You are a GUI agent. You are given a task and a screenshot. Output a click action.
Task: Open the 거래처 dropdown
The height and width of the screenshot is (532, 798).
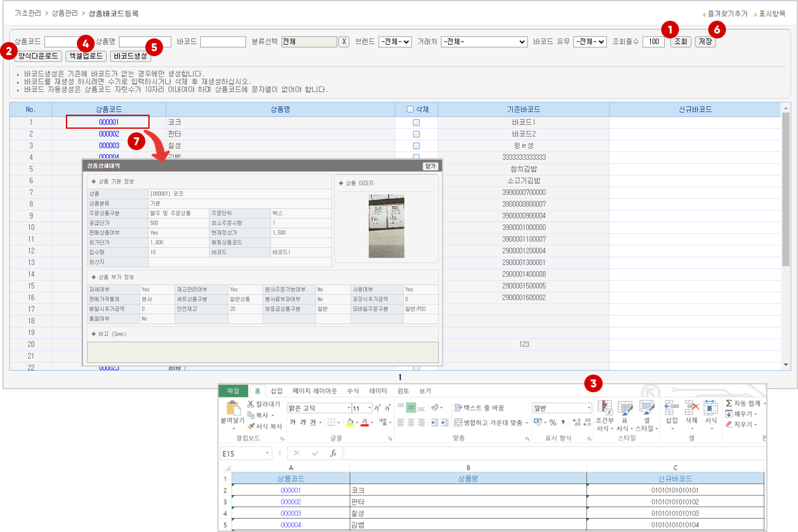pyautogui.click(x=484, y=41)
